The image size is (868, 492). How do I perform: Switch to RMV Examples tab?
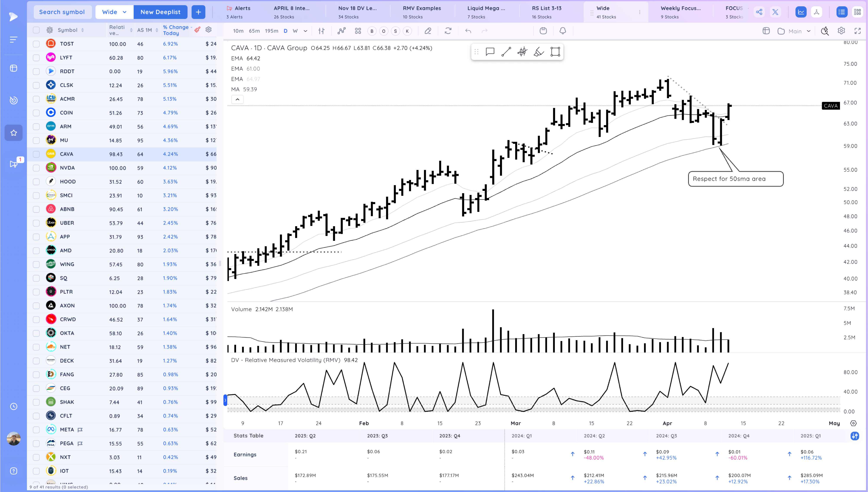pos(422,12)
